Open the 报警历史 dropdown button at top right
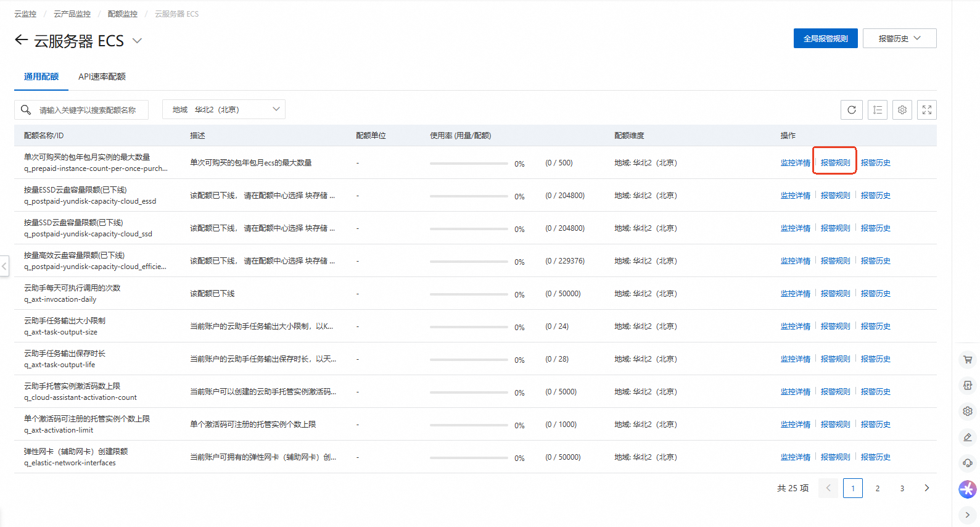 click(x=899, y=38)
